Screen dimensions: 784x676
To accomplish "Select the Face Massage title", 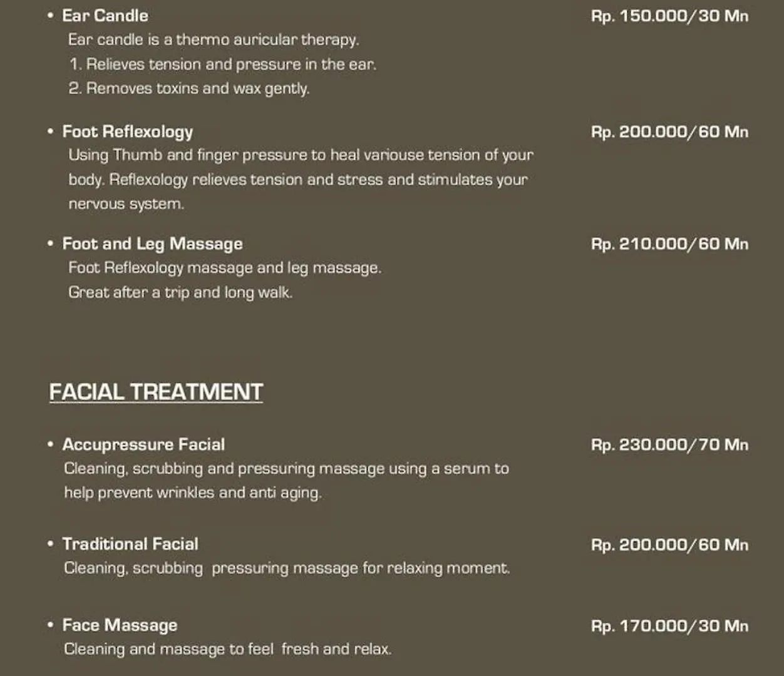I will (x=120, y=625).
